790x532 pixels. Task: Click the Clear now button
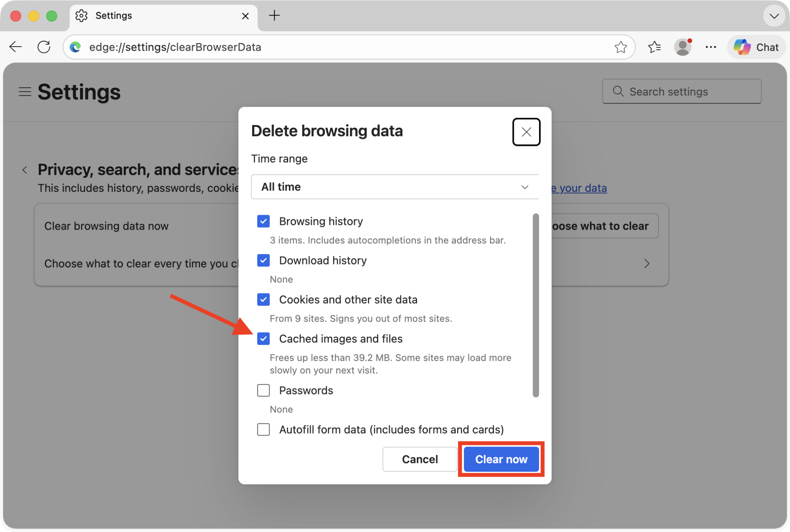click(x=501, y=459)
